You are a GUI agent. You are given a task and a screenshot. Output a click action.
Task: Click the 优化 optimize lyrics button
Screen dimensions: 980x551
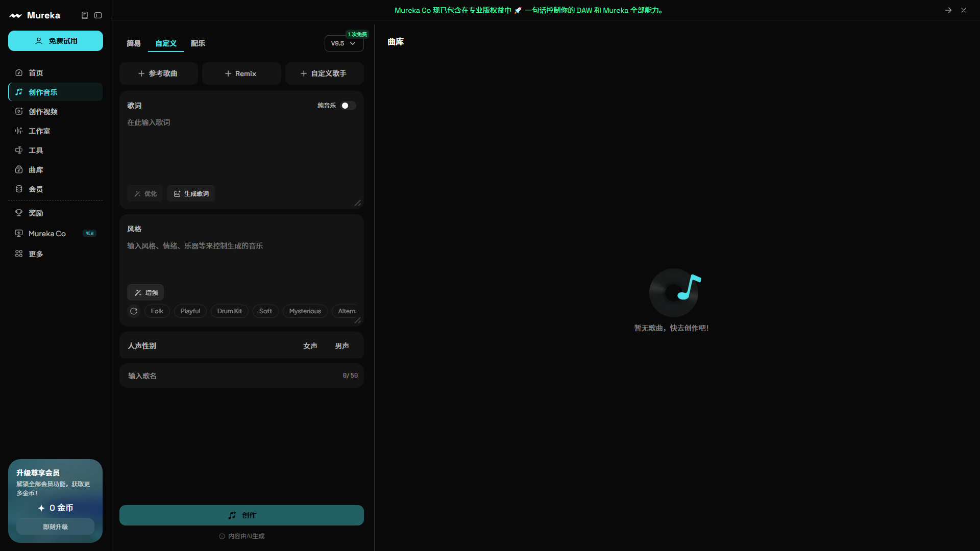[x=145, y=193]
